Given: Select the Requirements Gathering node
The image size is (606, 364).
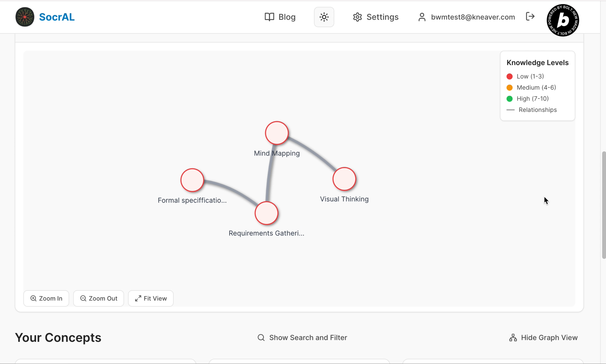Looking at the screenshot, I should pos(266,213).
